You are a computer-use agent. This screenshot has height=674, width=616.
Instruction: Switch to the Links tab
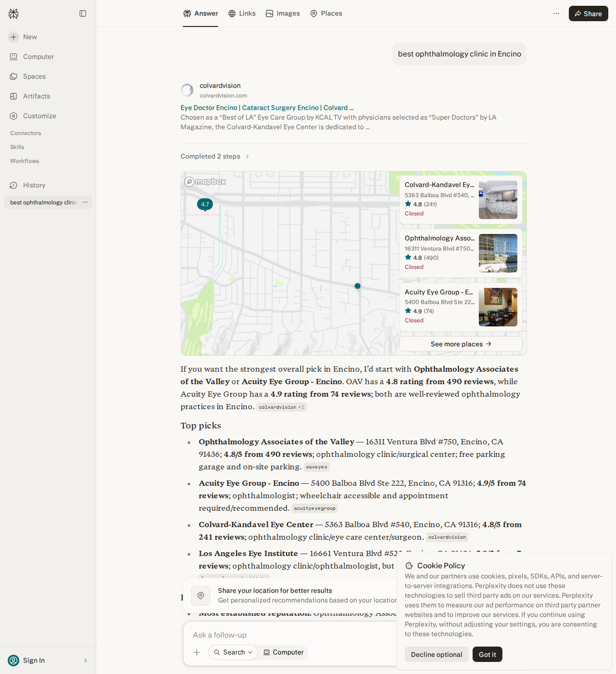click(242, 13)
